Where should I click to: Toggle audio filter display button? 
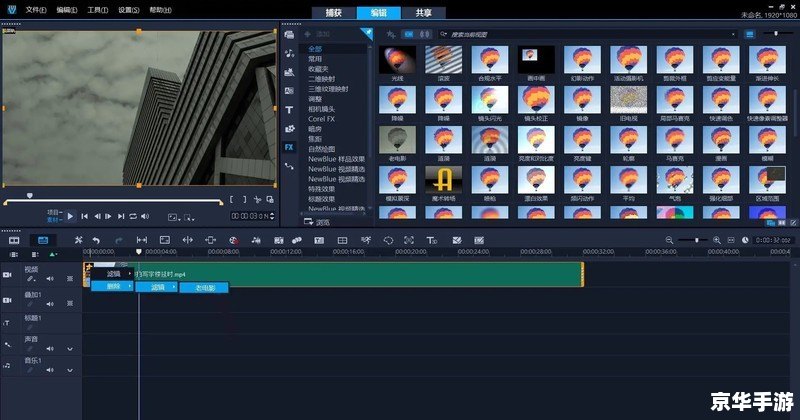pyautogui.click(x=425, y=34)
